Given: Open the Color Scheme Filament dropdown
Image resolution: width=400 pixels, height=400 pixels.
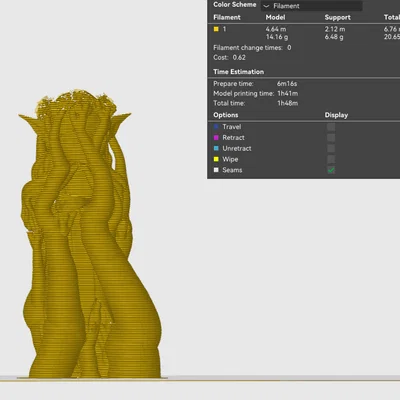Looking at the screenshot, I should pyautogui.click(x=312, y=6).
